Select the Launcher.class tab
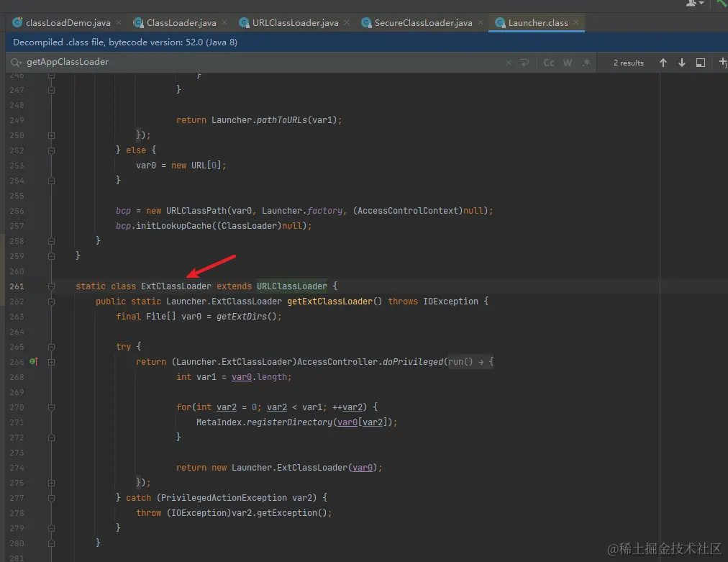Image resolution: width=728 pixels, height=562 pixels. coord(537,23)
